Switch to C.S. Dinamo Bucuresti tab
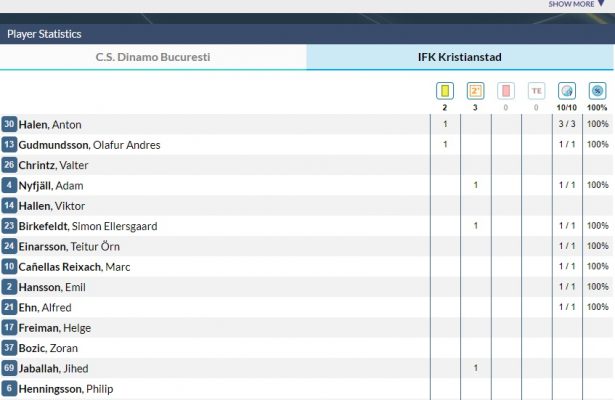Screen dimensions: 615x400 click(x=153, y=57)
